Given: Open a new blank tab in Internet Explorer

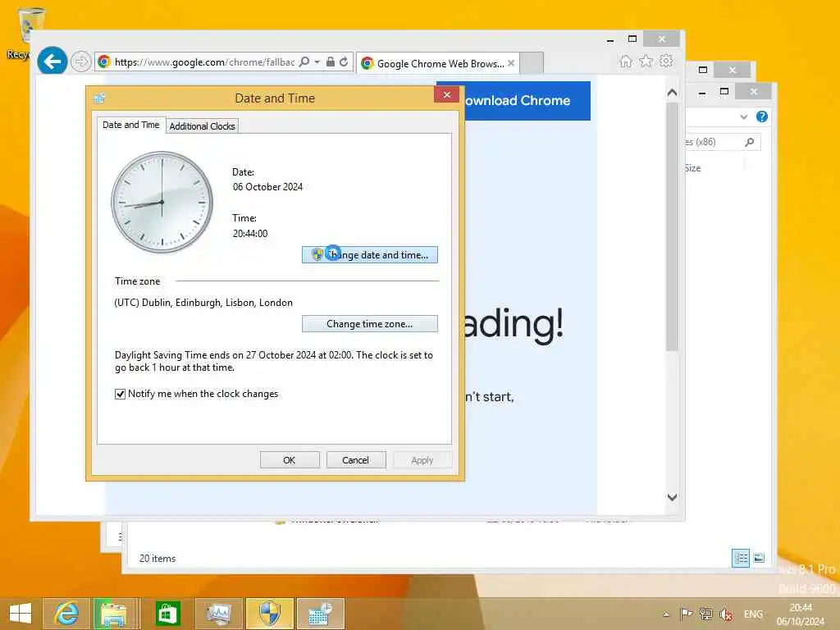Looking at the screenshot, I should (532, 63).
